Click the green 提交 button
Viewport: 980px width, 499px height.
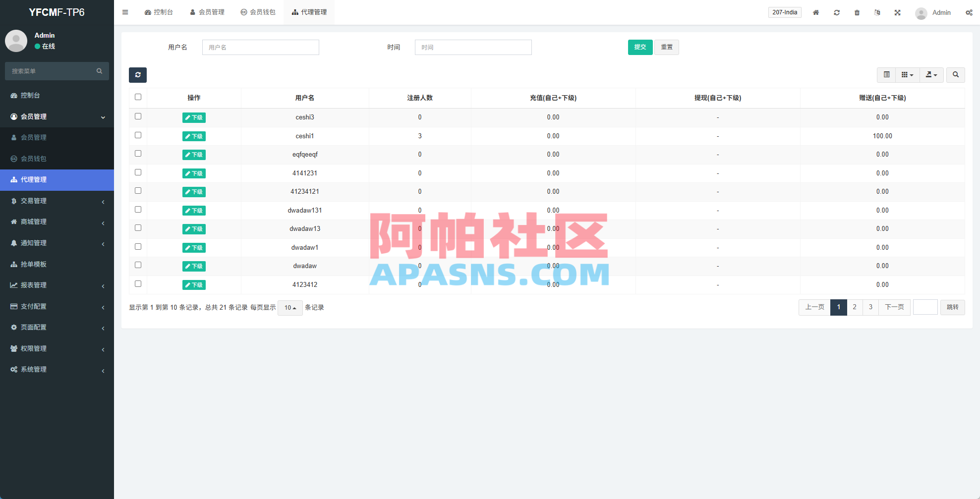point(640,47)
